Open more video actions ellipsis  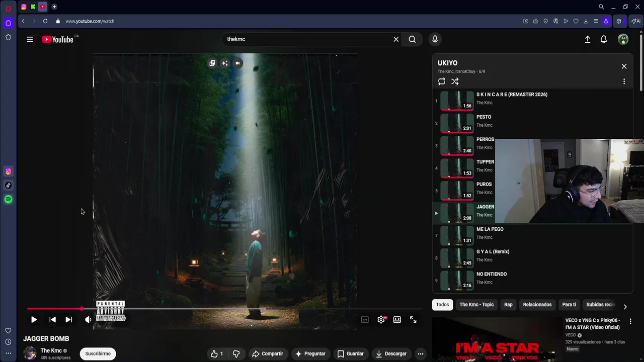(x=420, y=353)
